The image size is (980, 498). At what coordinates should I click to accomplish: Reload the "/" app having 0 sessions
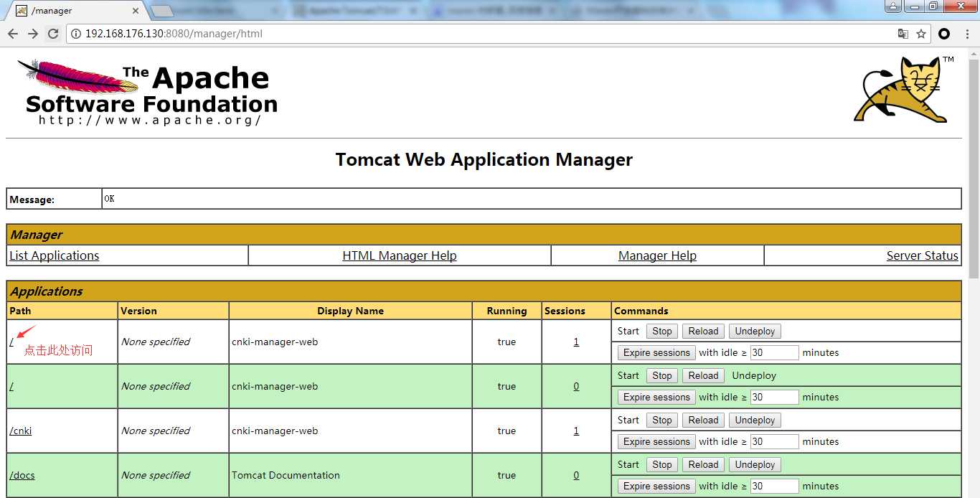tap(703, 375)
